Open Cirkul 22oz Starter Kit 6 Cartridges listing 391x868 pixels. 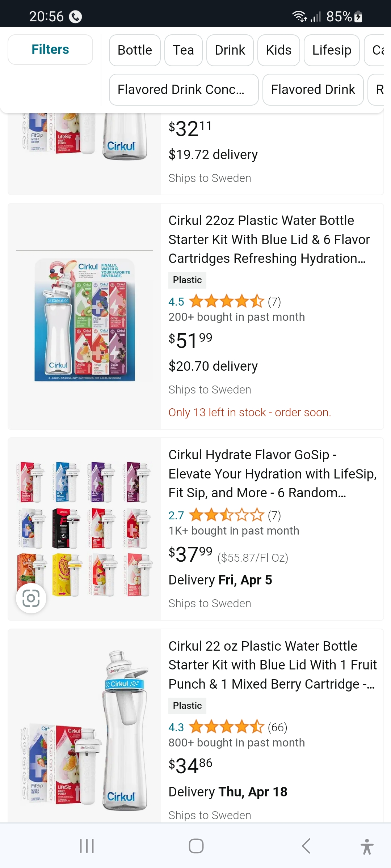[269, 239]
